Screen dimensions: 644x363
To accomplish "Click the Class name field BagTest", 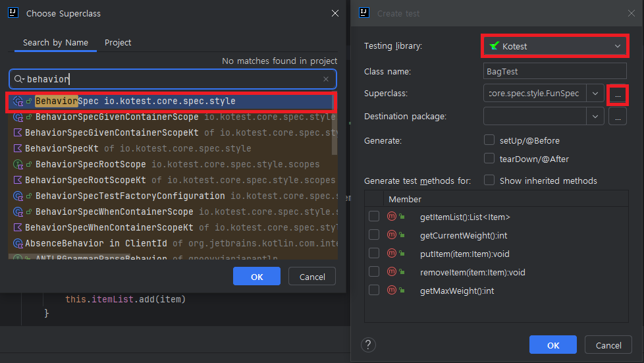I will tap(554, 71).
